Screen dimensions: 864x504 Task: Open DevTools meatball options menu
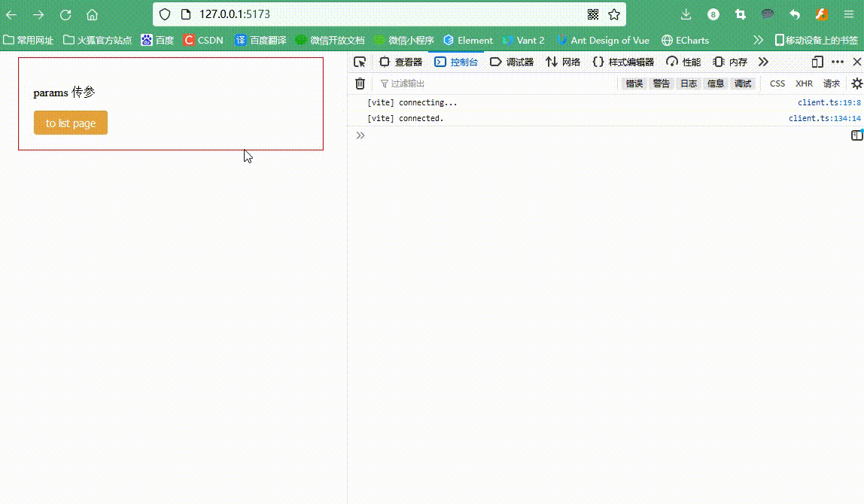(838, 62)
